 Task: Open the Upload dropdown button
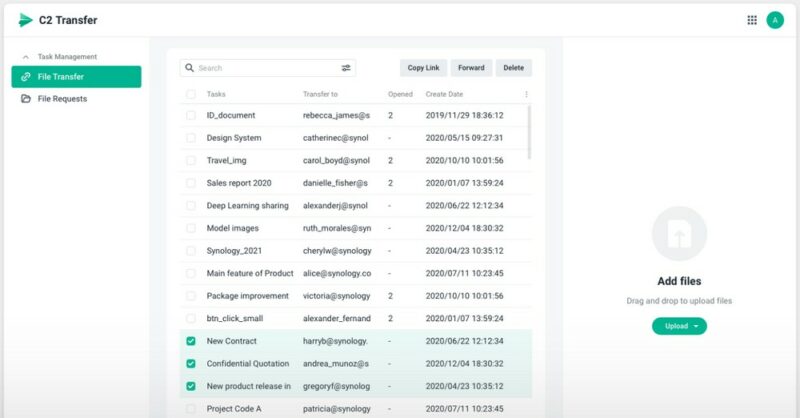(x=679, y=326)
